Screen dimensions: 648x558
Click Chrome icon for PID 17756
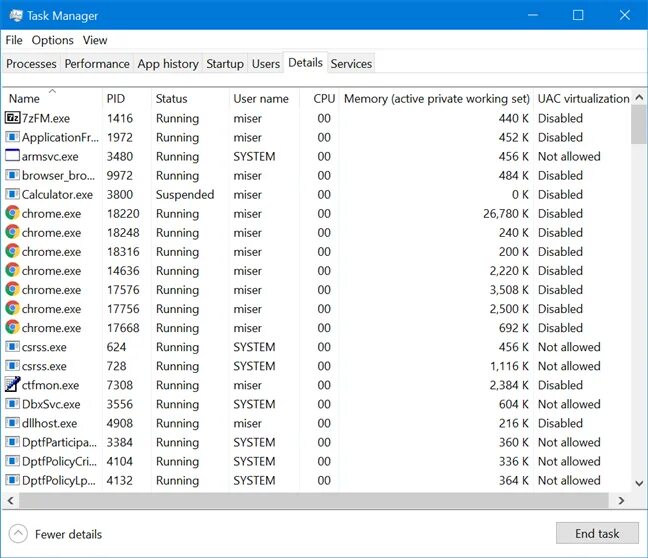pos(12,308)
